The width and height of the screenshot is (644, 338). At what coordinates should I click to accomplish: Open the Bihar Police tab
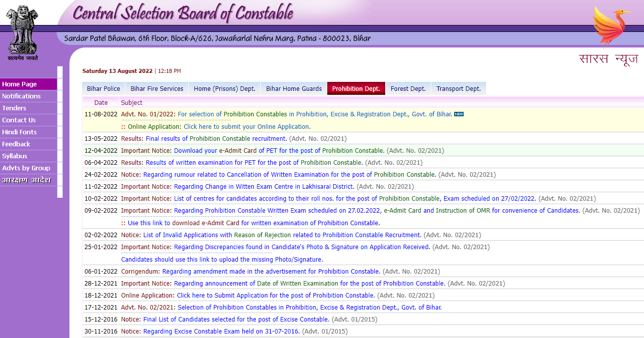point(103,89)
